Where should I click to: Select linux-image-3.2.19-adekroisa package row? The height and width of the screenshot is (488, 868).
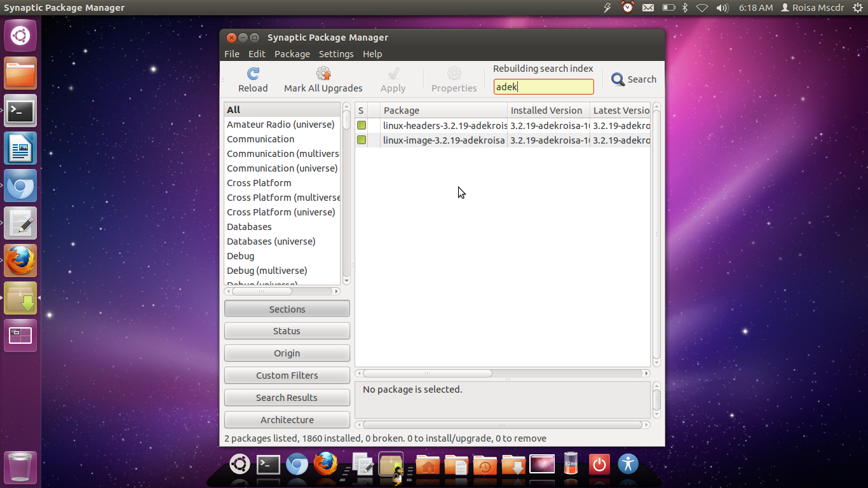point(503,140)
